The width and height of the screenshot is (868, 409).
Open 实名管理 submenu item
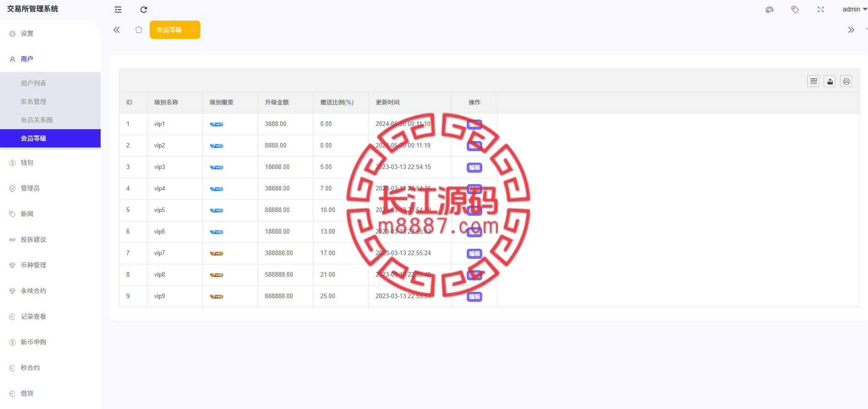pos(50,102)
